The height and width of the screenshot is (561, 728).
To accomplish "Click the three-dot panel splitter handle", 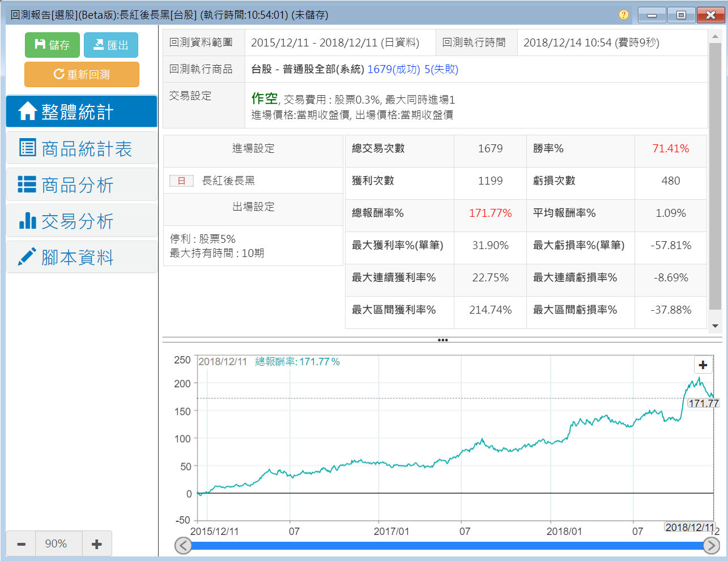I will [442, 340].
